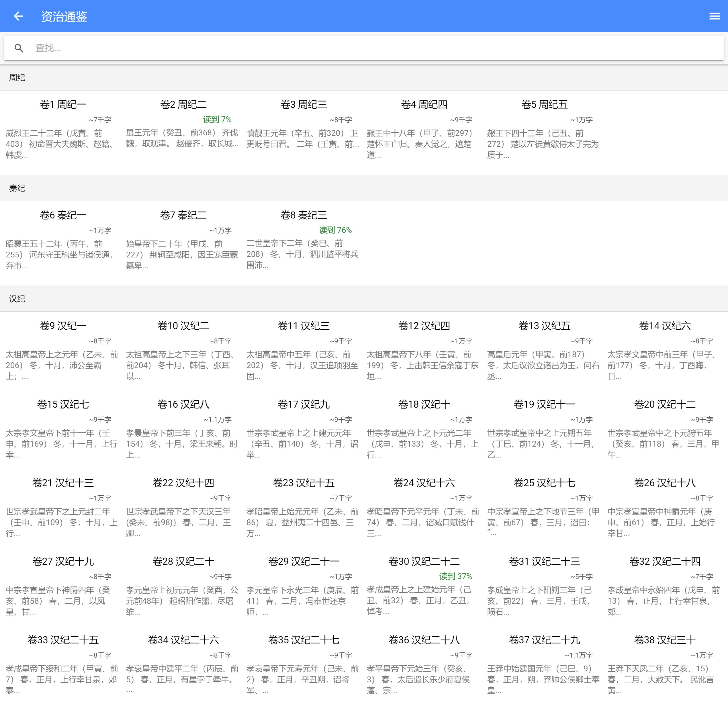Select the 汉纪 section header
728x704 pixels.
17,299
